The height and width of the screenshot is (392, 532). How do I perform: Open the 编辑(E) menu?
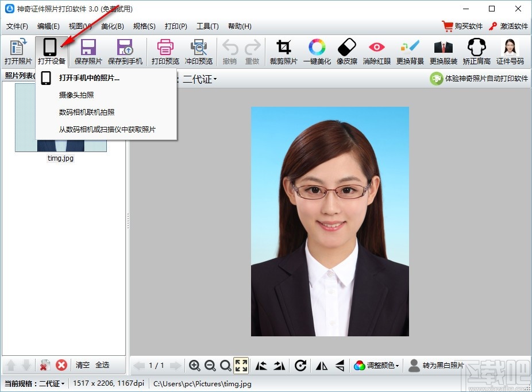(48, 26)
